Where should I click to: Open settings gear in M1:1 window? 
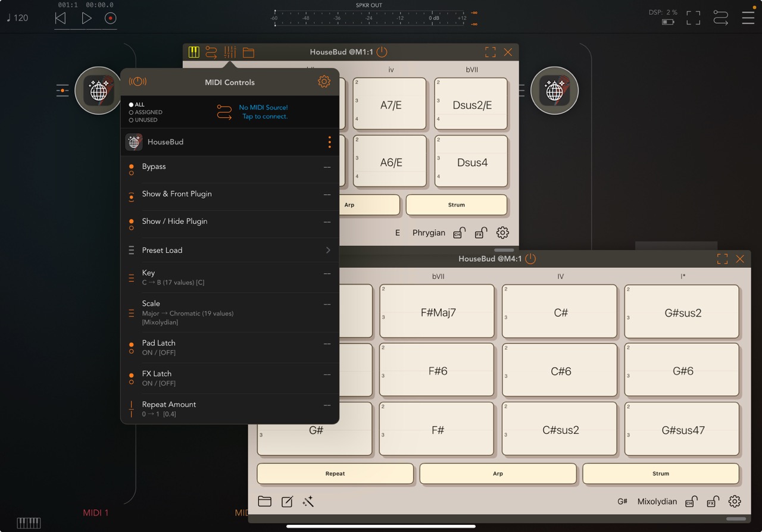click(503, 233)
